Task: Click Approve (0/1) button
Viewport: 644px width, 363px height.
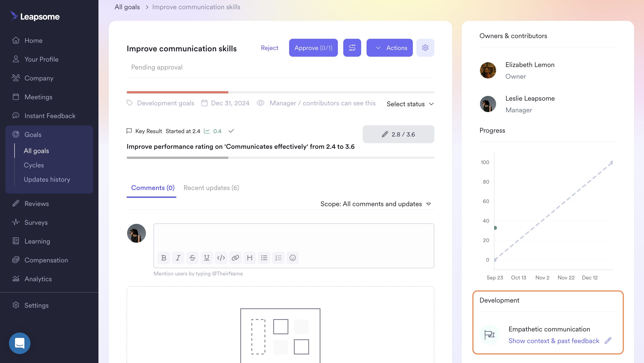Action: (313, 48)
